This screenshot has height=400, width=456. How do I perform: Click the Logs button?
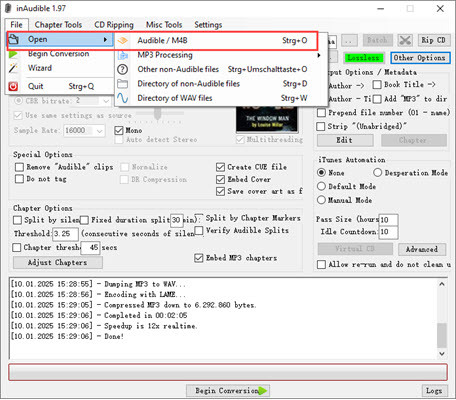(x=434, y=391)
